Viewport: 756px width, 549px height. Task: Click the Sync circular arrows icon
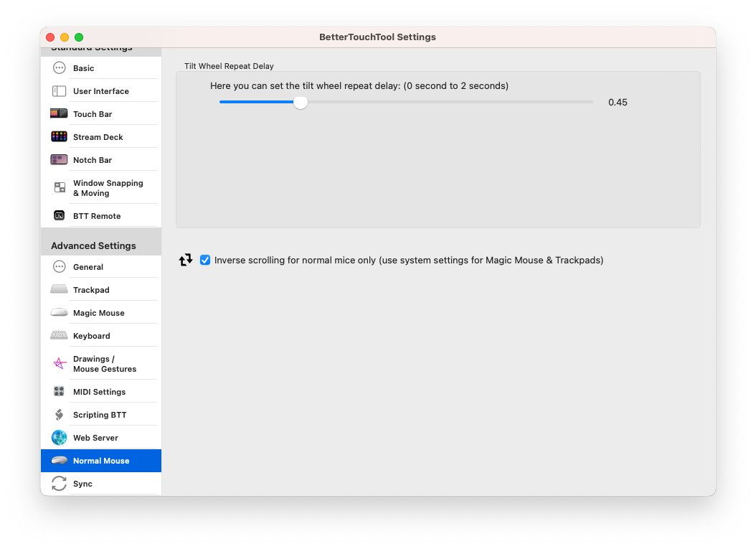[x=60, y=484]
